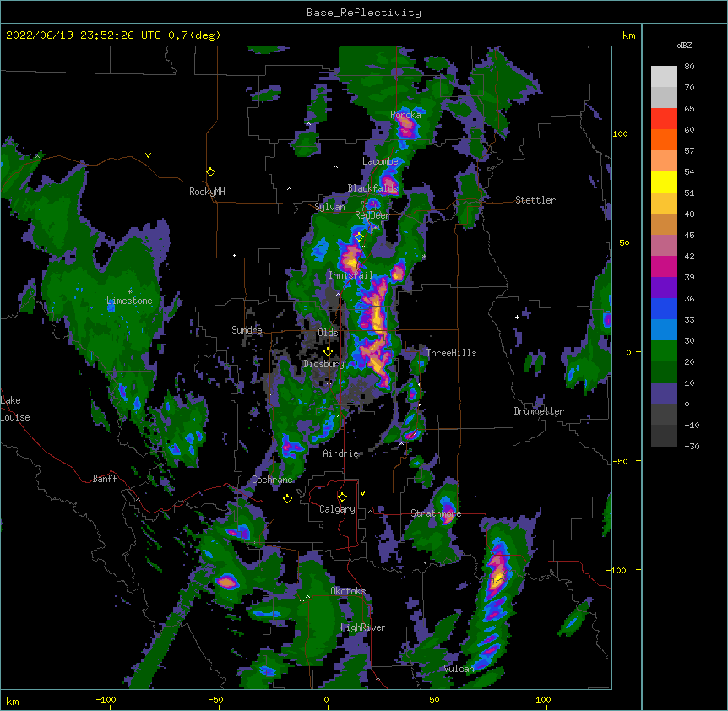
Task: Select the indigo legend swatch between 10 and 0
Action: point(664,393)
